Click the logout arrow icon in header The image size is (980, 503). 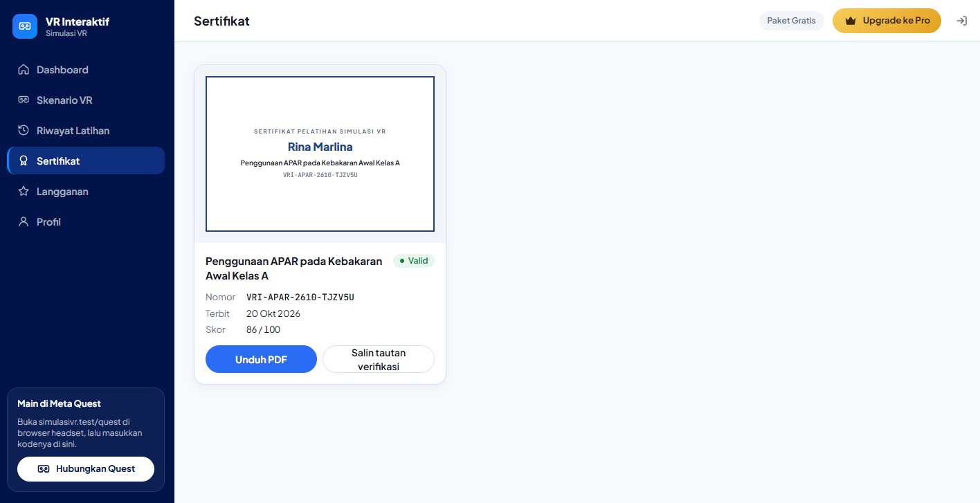(961, 21)
